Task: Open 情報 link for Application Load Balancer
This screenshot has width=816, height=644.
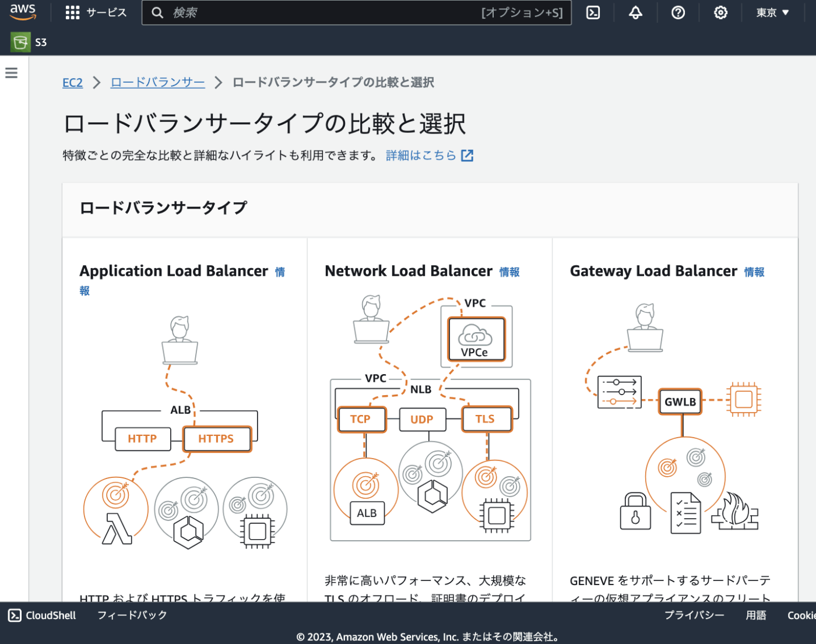Action: 280,272
